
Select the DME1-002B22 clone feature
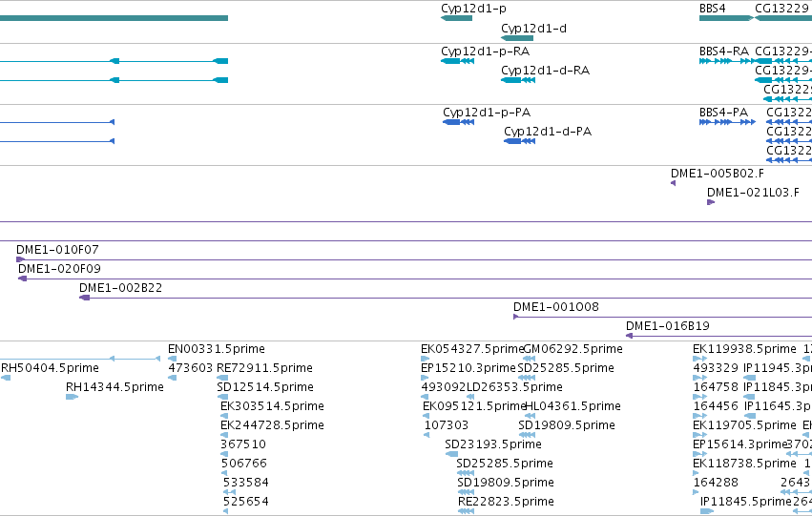(x=84, y=298)
